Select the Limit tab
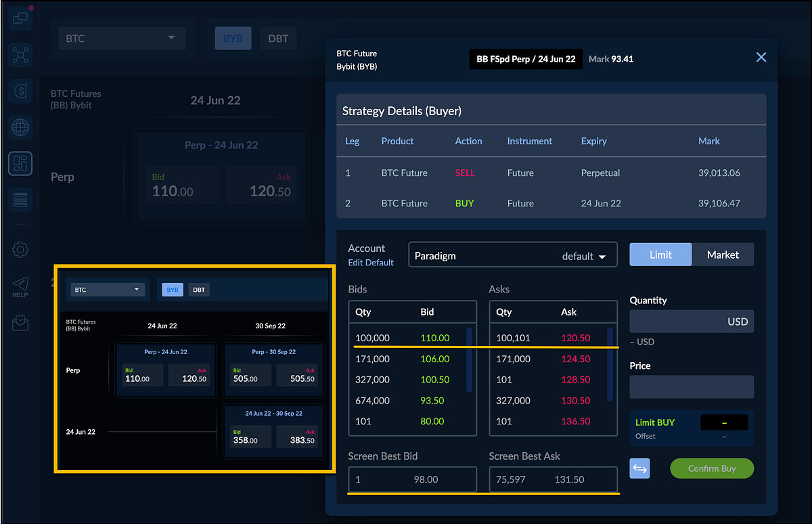This screenshot has width=812, height=524. (660, 254)
